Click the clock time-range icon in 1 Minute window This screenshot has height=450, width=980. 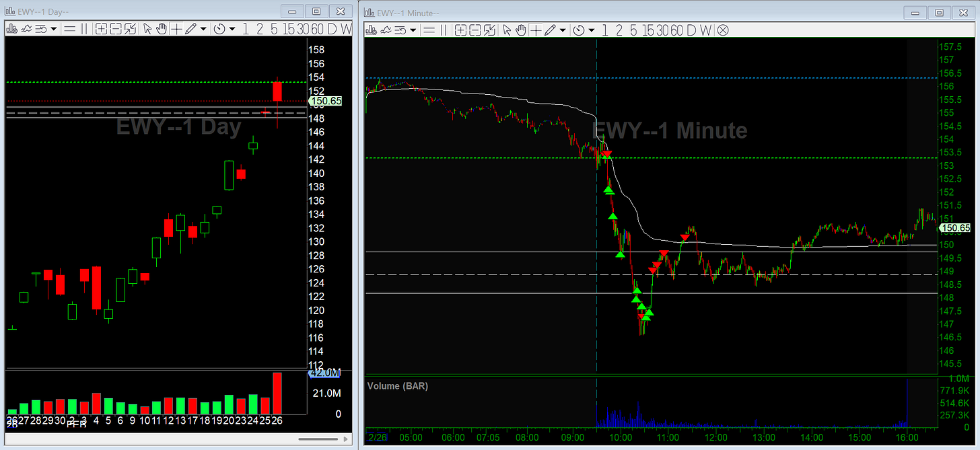[579, 30]
